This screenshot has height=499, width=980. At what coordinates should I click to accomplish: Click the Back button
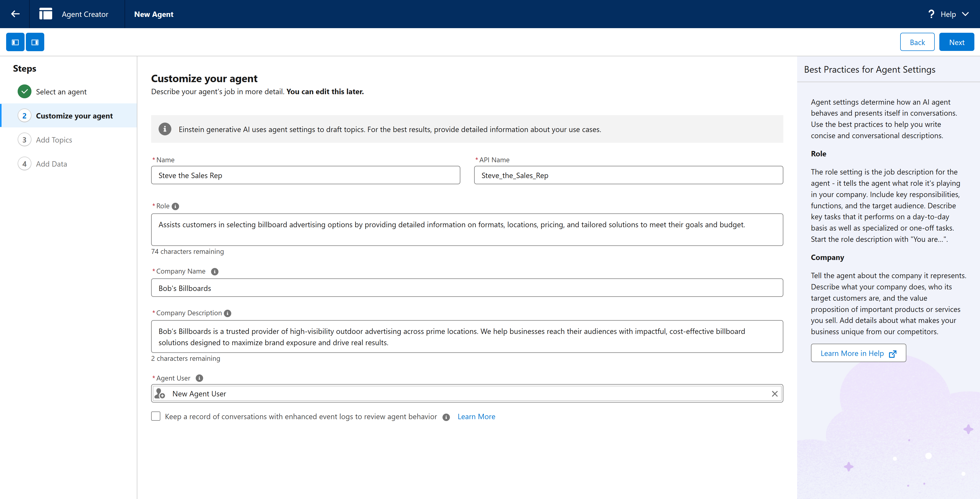[x=917, y=42]
